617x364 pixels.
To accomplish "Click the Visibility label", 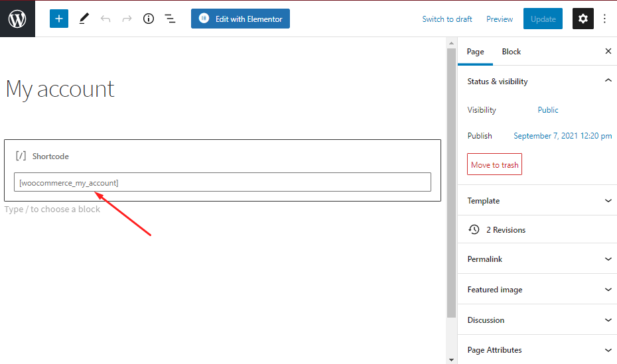I will [x=482, y=110].
